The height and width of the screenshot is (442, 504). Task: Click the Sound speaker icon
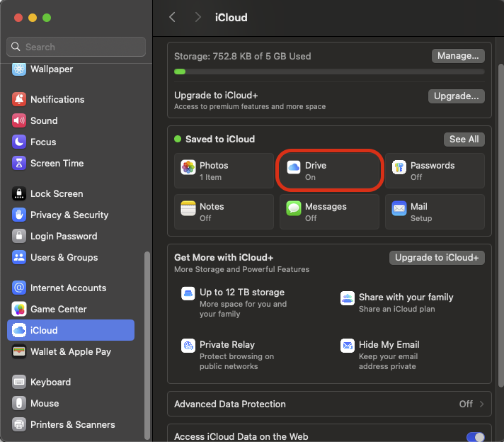point(19,120)
